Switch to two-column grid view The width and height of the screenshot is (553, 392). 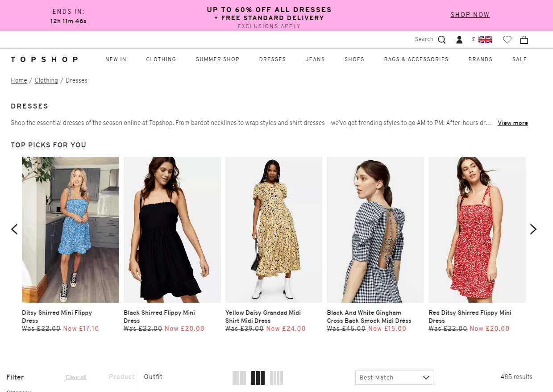coord(239,378)
